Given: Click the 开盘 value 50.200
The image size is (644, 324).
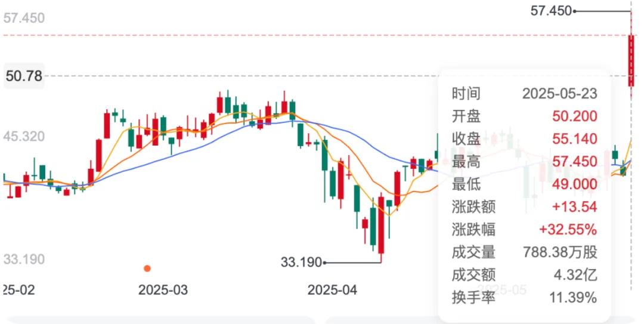Looking at the screenshot, I should [574, 116].
